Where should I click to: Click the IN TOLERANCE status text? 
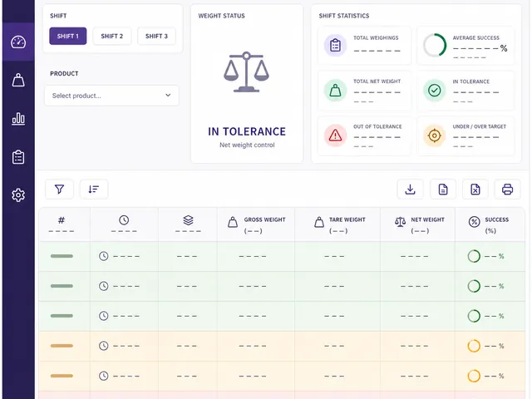(x=247, y=131)
